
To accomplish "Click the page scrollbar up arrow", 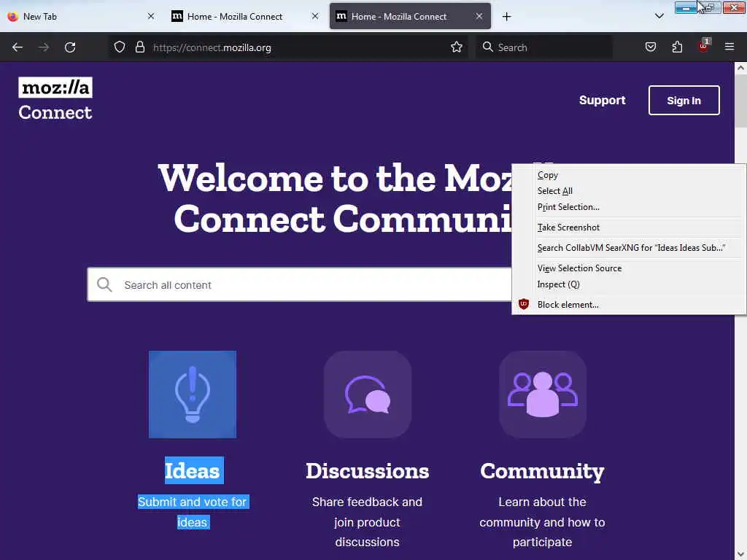I will (740, 68).
